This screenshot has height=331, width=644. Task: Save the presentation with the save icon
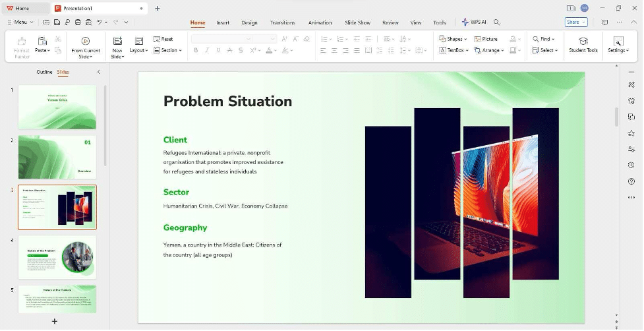point(57,22)
